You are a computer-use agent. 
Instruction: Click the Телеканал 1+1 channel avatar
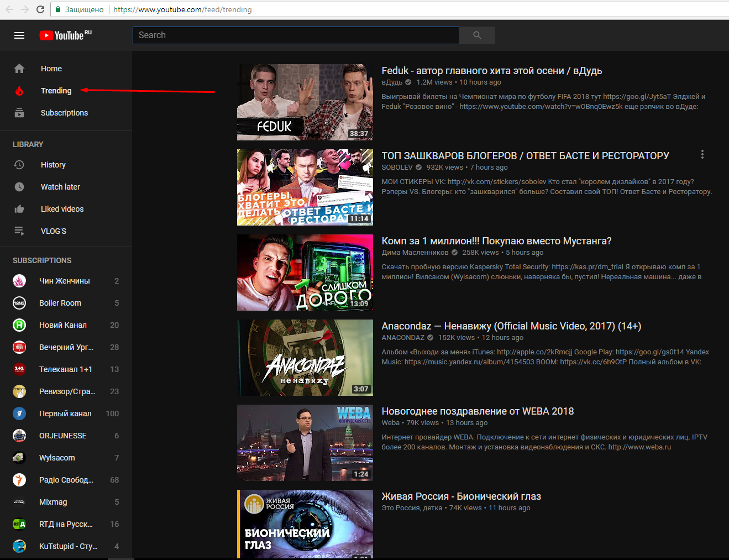[19, 369]
